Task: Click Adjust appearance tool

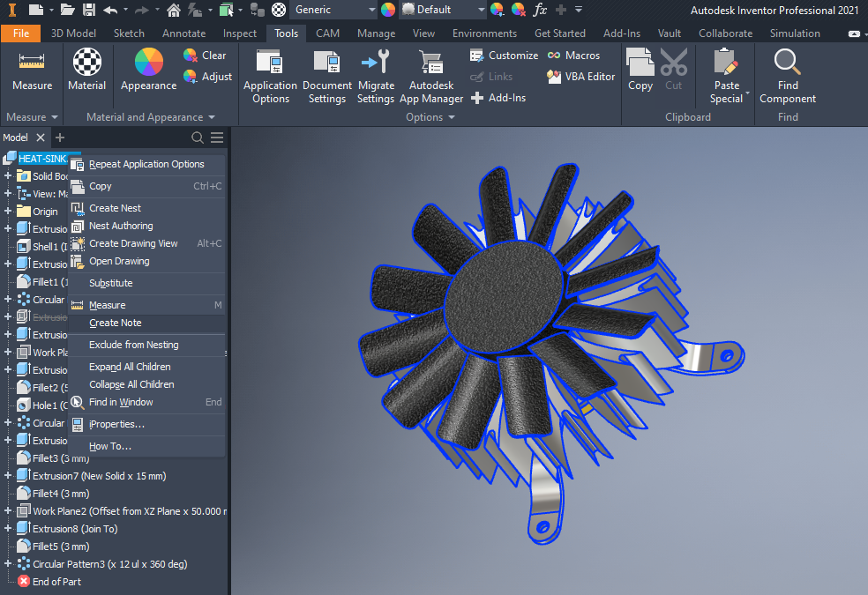Action: 207,77
